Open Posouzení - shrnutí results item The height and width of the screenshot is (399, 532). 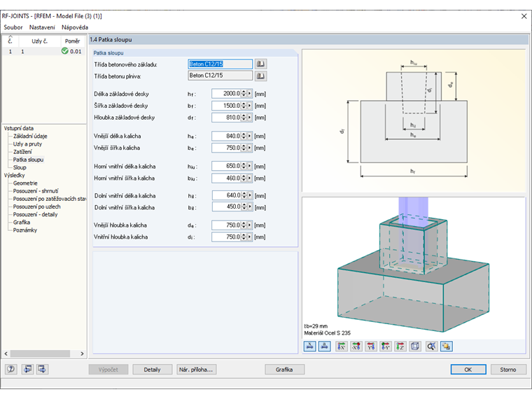coord(36,190)
